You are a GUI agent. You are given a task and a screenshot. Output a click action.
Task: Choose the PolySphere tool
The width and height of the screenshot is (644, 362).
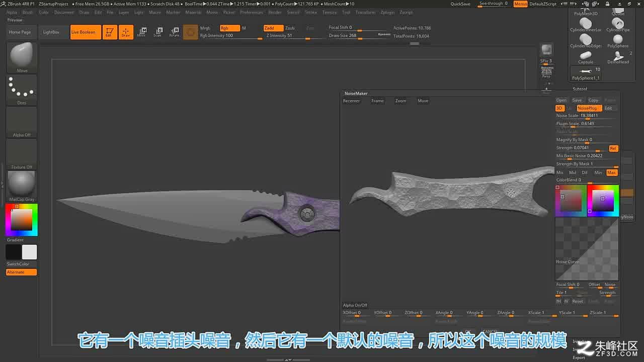618,41
